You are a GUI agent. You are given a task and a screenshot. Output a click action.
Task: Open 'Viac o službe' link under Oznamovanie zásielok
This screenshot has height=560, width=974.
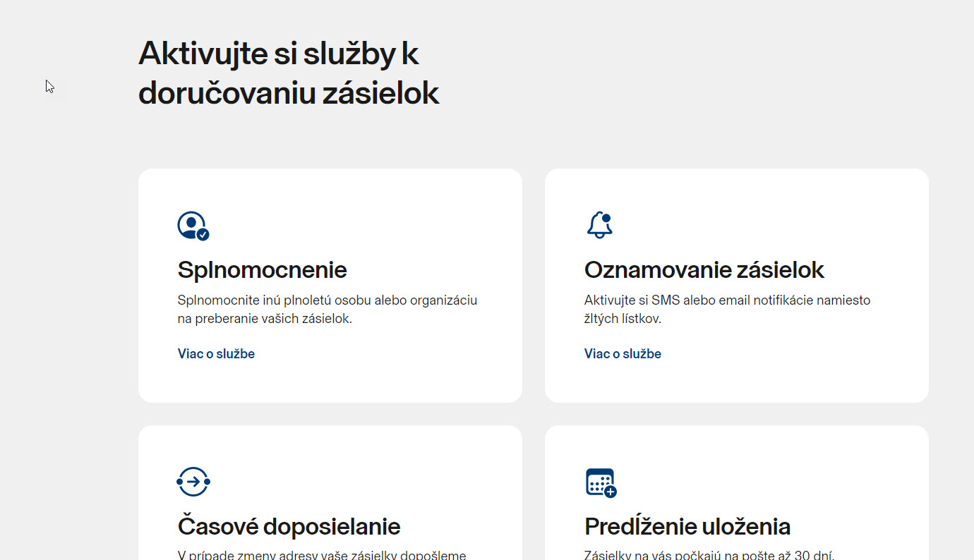[x=623, y=354]
